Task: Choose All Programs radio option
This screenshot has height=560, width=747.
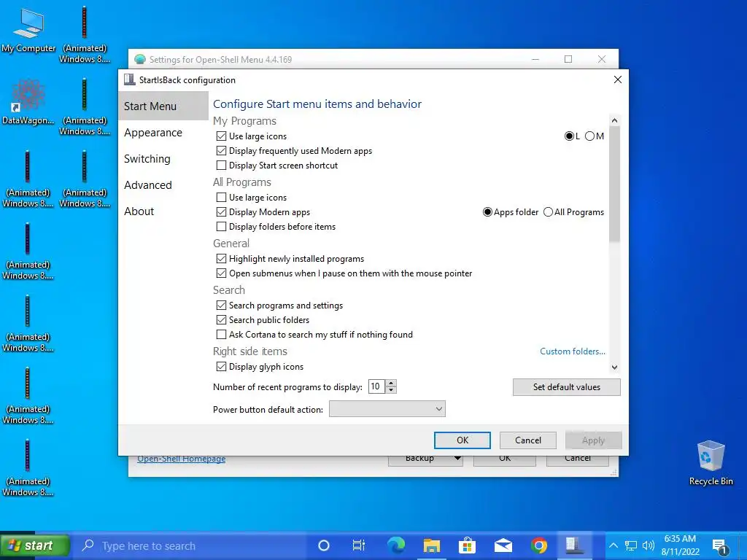Action: tap(549, 212)
